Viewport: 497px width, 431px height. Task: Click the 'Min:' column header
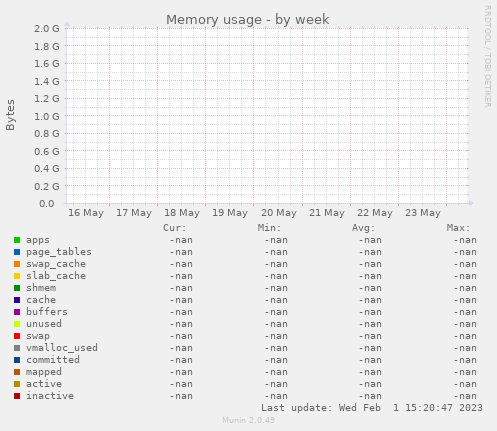(x=269, y=228)
